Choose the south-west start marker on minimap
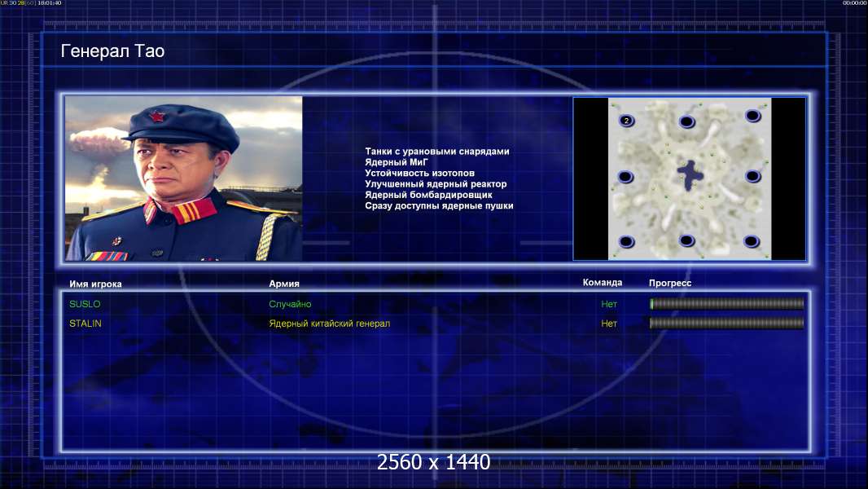This screenshot has width=868, height=489. coord(626,242)
